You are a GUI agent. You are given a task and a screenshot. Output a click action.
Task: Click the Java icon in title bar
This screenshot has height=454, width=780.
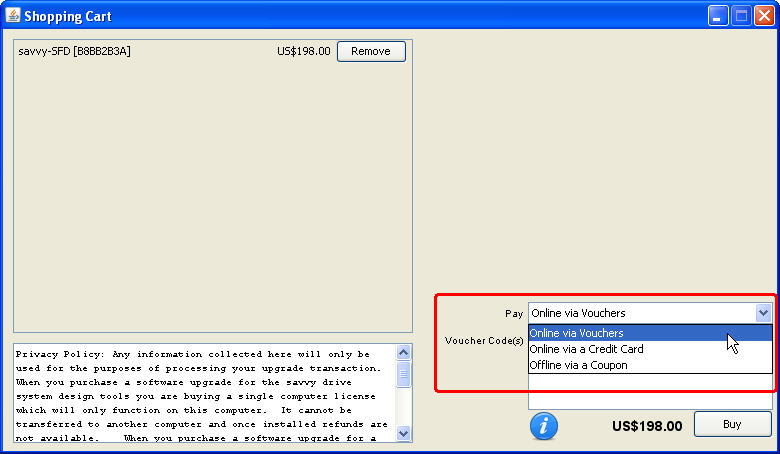tap(13, 15)
